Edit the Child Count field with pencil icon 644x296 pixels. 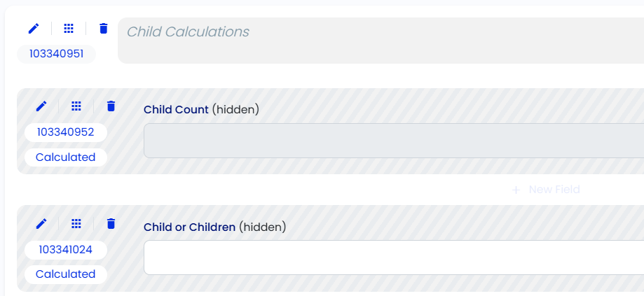pyautogui.click(x=41, y=106)
